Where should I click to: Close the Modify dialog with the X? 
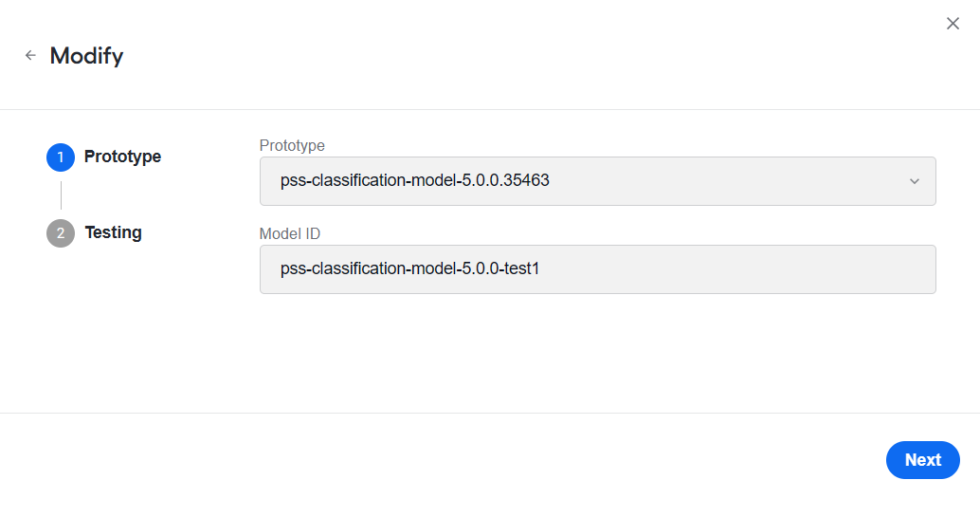953,24
